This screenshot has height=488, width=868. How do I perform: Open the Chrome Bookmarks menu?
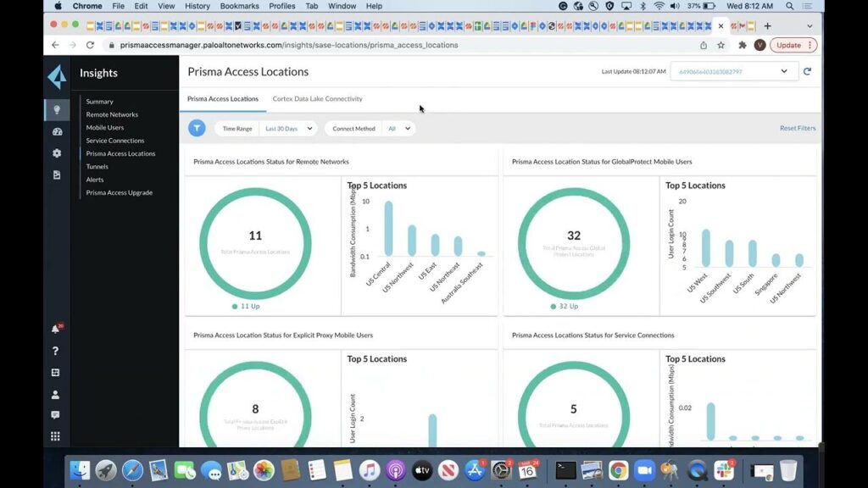click(x=239, y=6)
